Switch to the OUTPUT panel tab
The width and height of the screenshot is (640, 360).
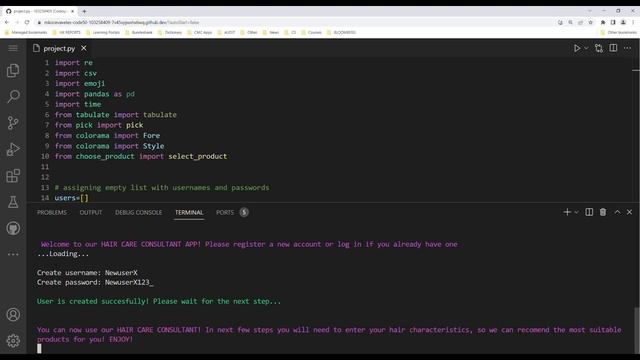click(x=91, y=212)
